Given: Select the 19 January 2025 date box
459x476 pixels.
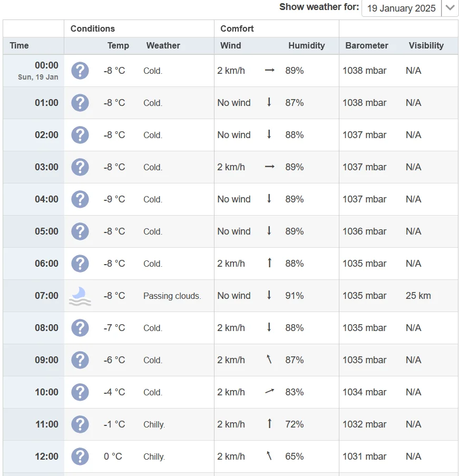Looking at the screenshot, I should (402, 8).
